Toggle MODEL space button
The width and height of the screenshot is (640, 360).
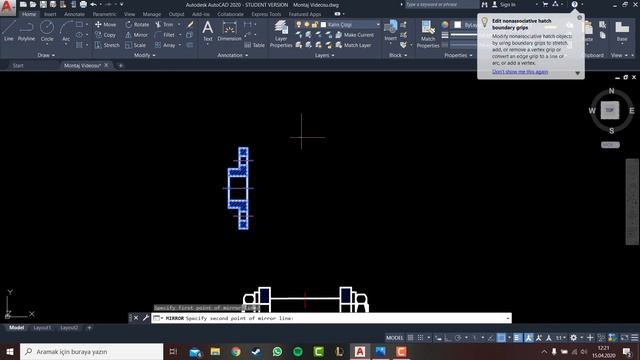[394, 338]
